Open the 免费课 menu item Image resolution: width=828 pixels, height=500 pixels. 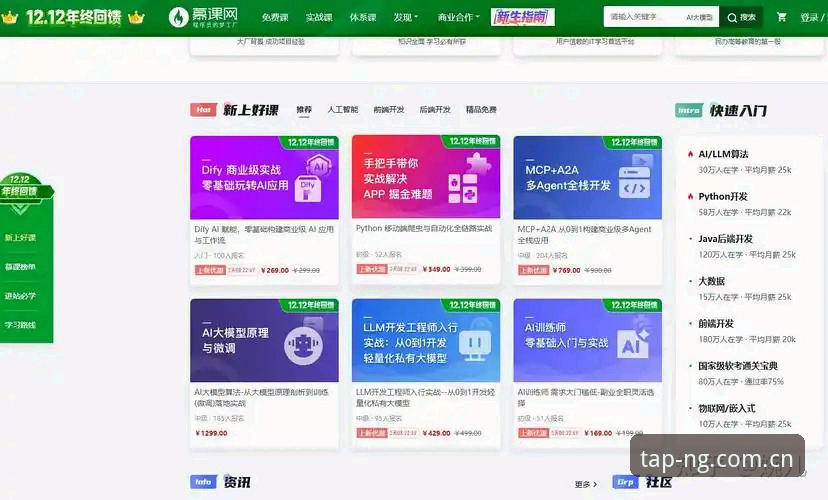(x=275, y=17)
